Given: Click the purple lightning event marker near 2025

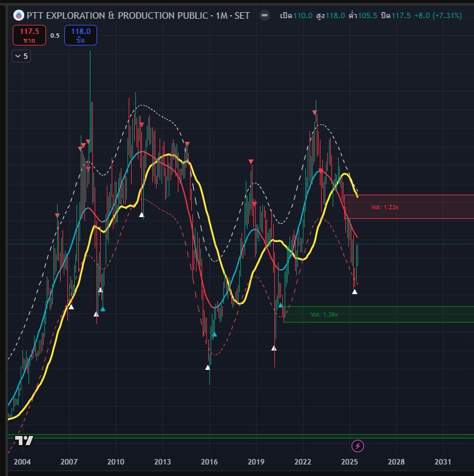Looking at the screenshot, I should point(357,446).
